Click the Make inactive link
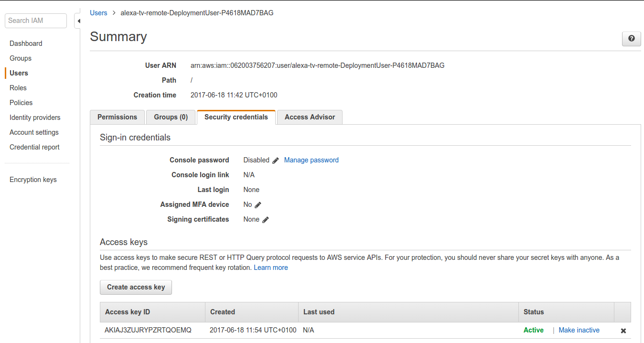The image size is (644, 343). click(579, 330)
